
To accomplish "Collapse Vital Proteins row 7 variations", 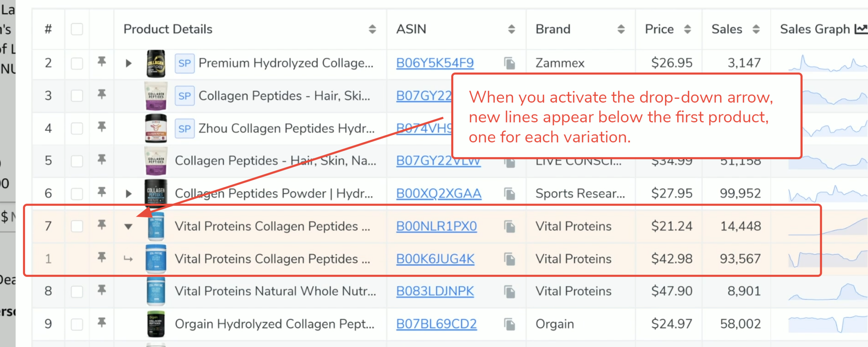I will 128,227.
